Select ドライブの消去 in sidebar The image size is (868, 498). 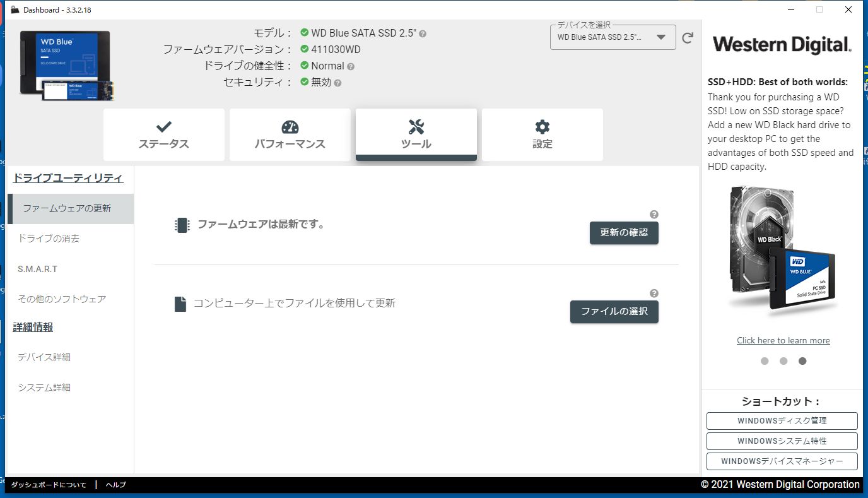point(71,239)
